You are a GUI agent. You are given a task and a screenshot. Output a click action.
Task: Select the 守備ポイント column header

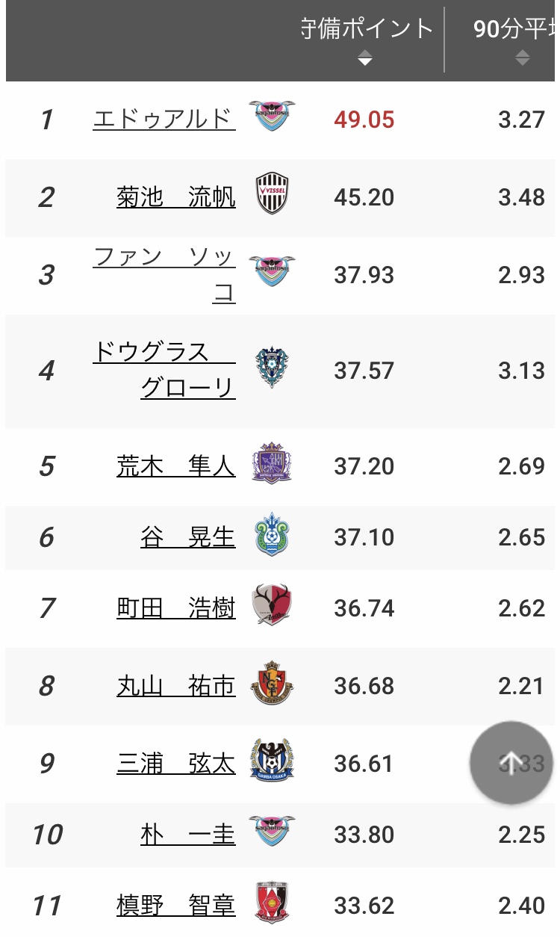[x=367, y=29]
